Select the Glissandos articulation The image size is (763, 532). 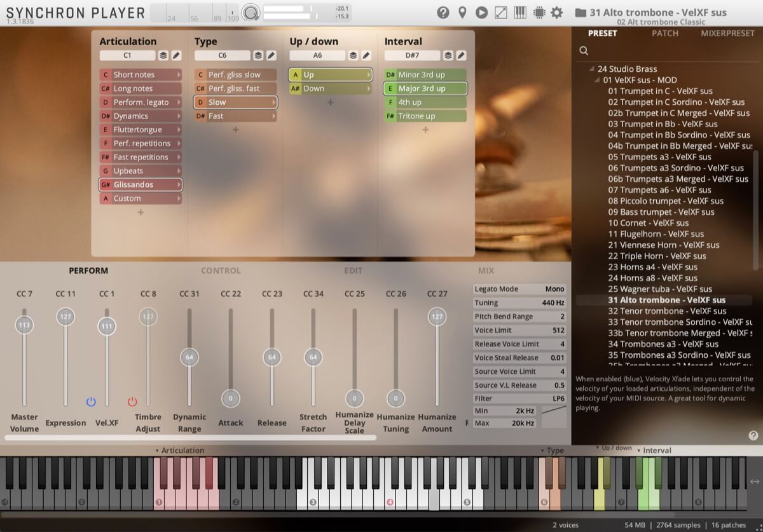click(140, 184)
